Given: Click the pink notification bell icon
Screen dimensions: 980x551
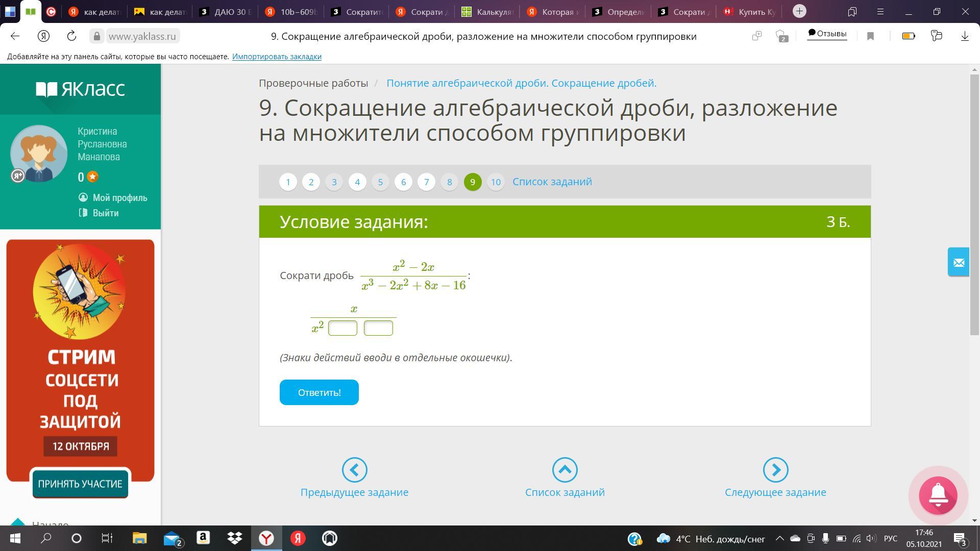Looking at the screenshot, I should pyautogui.click(x=938, y=495).
